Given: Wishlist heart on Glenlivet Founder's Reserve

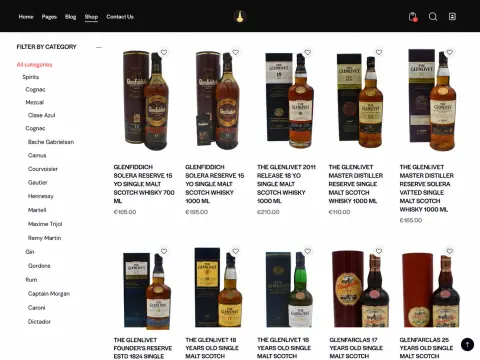Looking at the screenshot, I should click(x=164, y=251).
